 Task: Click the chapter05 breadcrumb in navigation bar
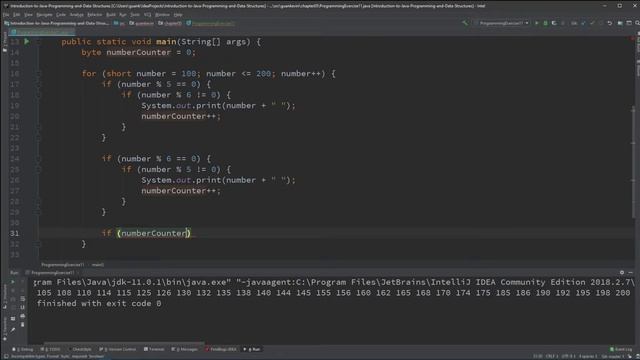pos(170,23)
